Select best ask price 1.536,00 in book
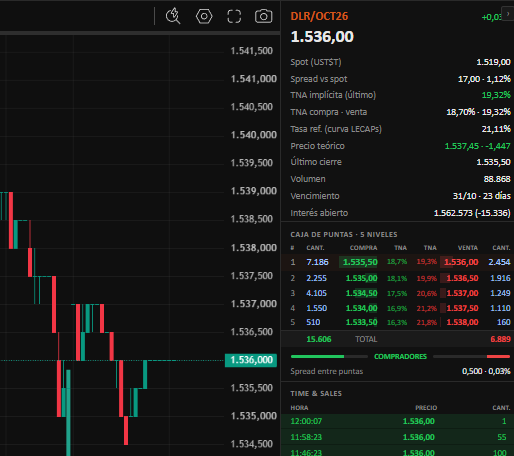Image resolution: width=514 pixels, height=456 pixels. coord(460,262)
